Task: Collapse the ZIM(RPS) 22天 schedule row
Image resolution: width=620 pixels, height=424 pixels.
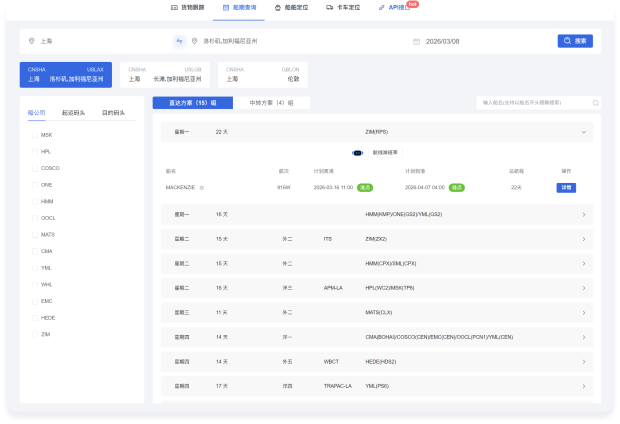Action: coord(583,132)
